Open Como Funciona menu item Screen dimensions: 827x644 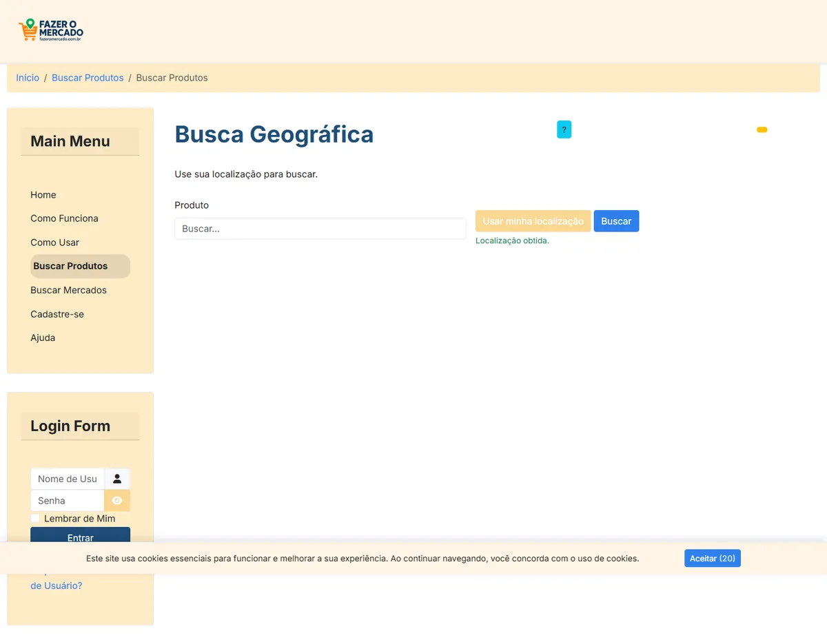coord(64,218)
